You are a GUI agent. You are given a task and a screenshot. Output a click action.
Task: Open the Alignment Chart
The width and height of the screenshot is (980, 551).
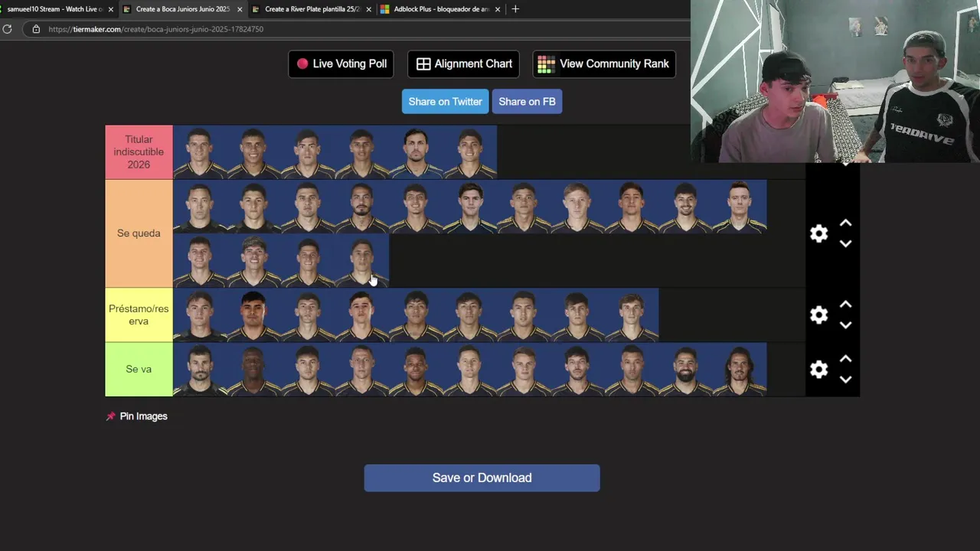coord(464,64)
